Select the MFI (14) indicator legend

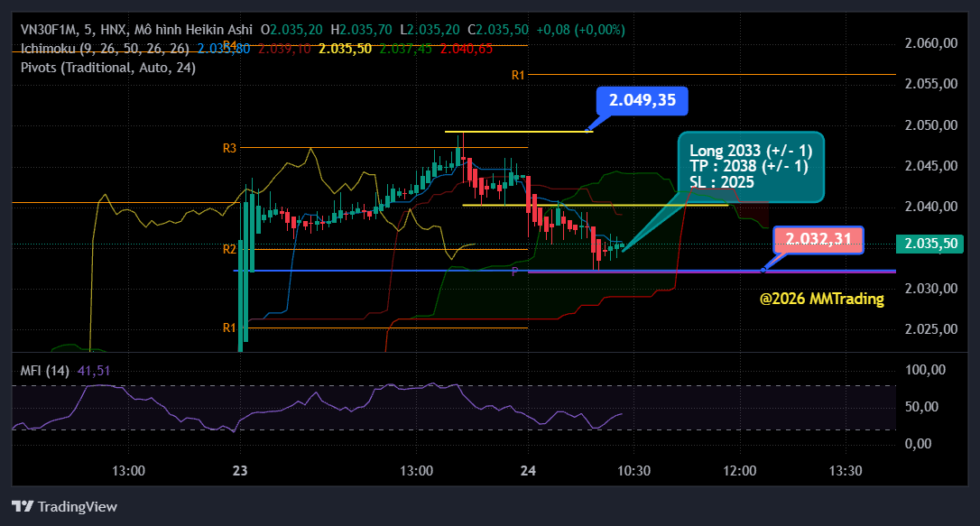click(44, 371)
